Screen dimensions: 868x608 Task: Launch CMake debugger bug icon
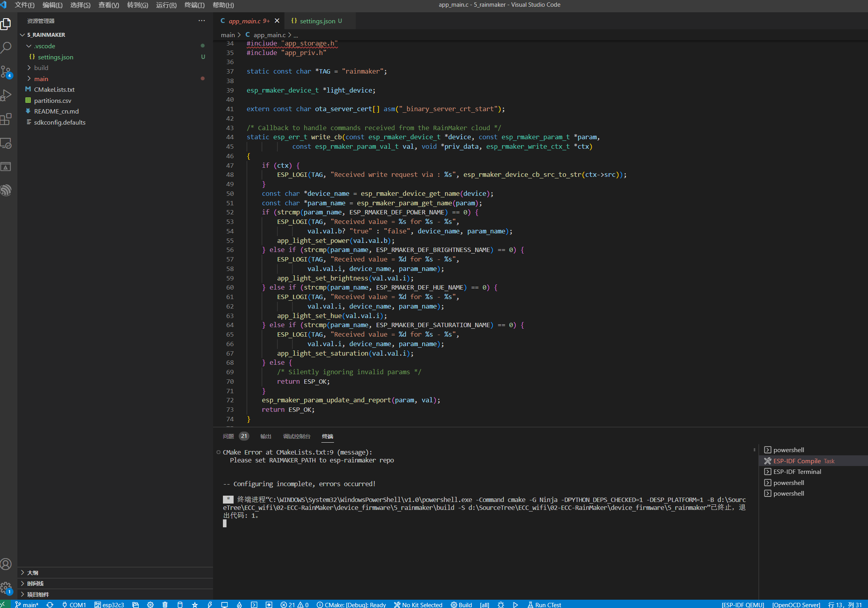(x=501, y=604)
